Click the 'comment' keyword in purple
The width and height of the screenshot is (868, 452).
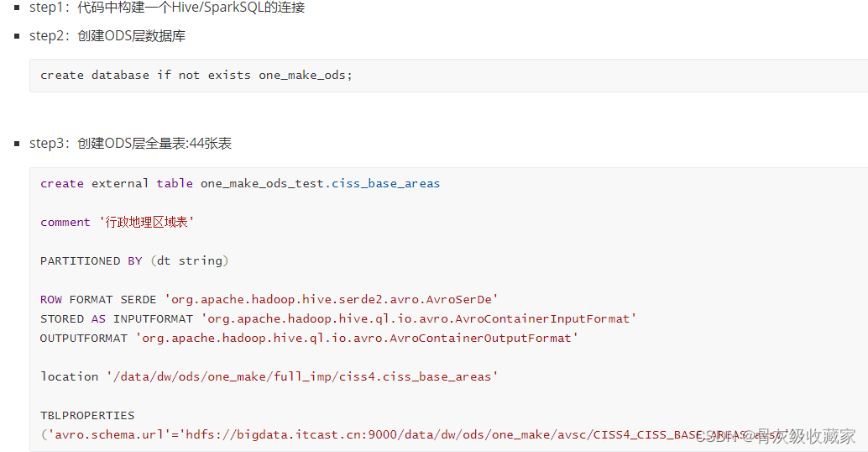point(65,222)
